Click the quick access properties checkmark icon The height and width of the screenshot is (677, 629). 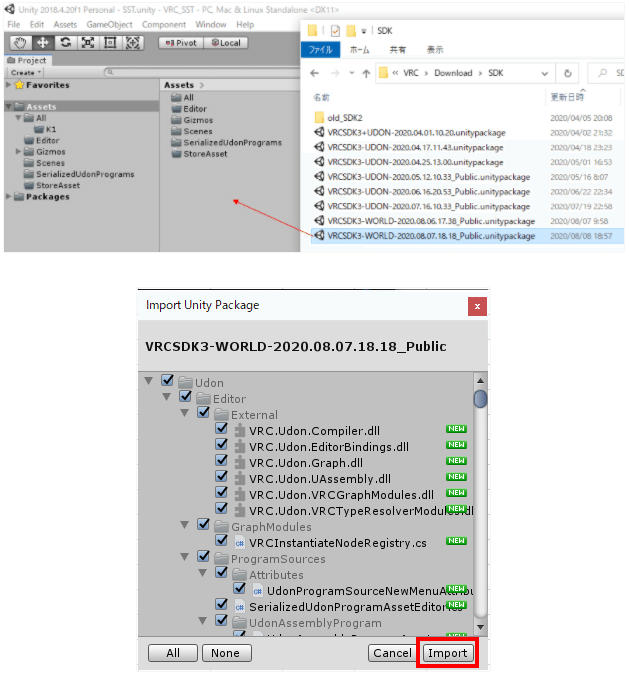[335, 31]
